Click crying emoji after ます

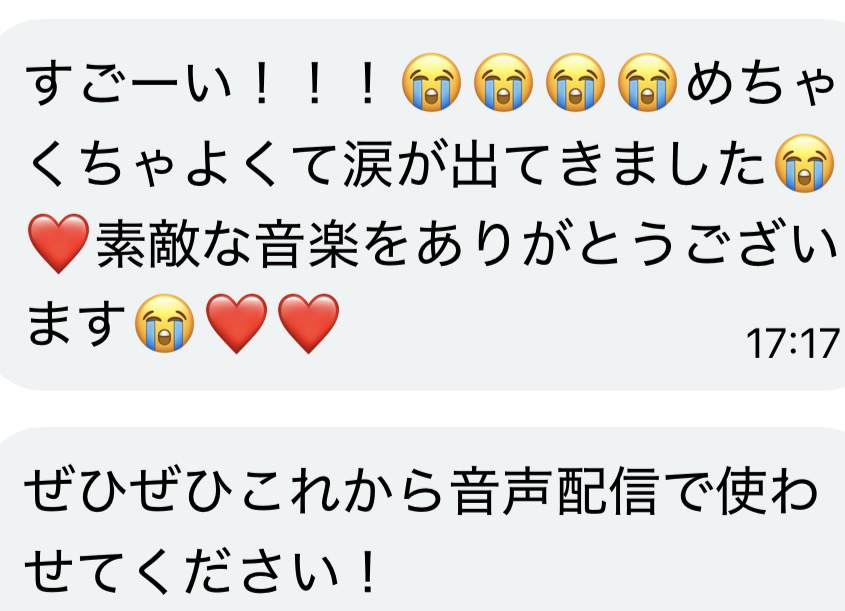(164, 323)
